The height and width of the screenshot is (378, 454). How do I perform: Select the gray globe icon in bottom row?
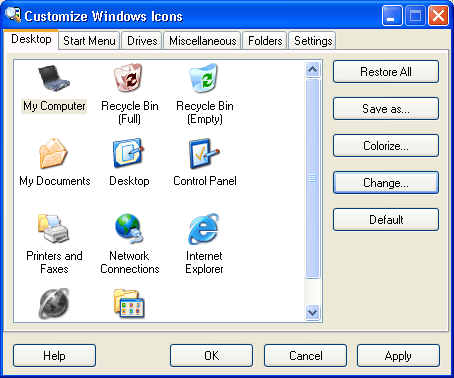[54, 304]
